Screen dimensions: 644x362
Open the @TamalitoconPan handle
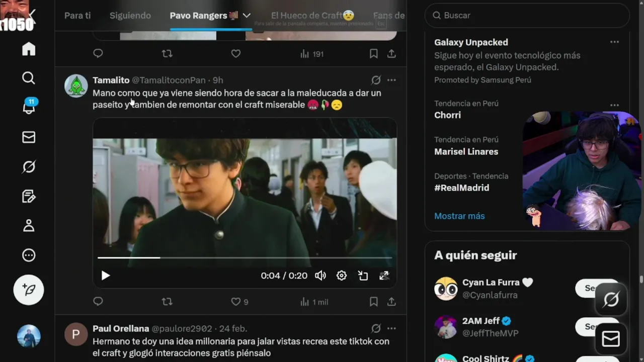(x=169, y=80)
